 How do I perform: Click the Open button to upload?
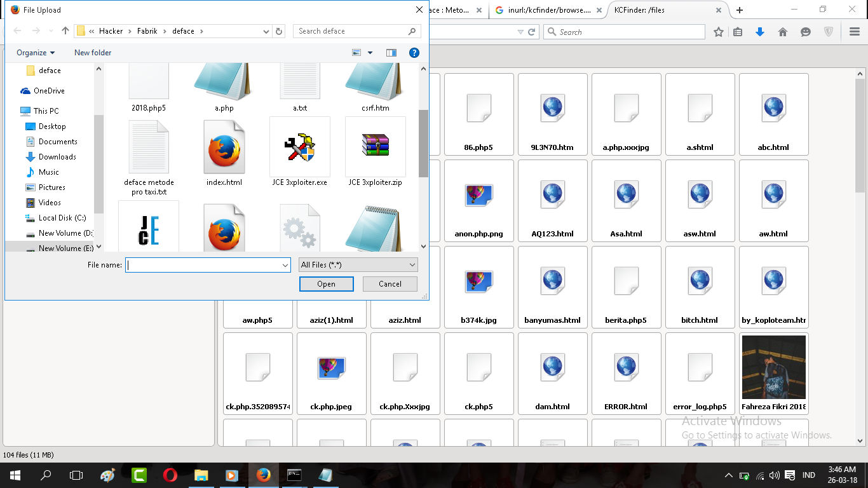(326, 284)
